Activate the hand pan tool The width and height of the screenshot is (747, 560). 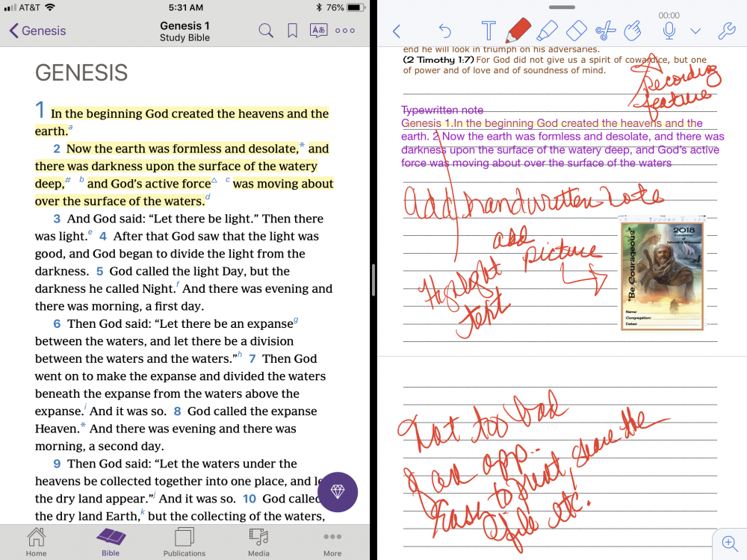pyautogui.click(x=633, y=31)
